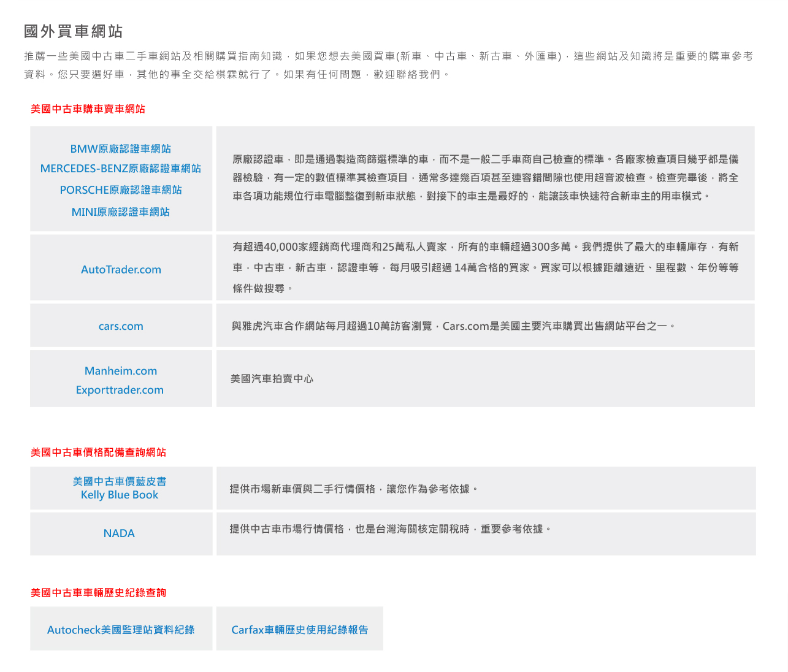Visit the Manheim.com auction link
Screen dimensions: 788x672
click(121, 371)
